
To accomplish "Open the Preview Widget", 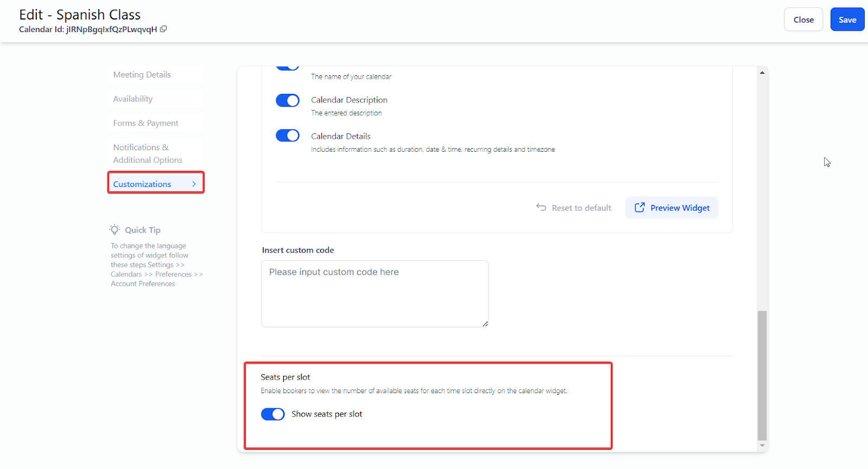I will tap(679, 208).
